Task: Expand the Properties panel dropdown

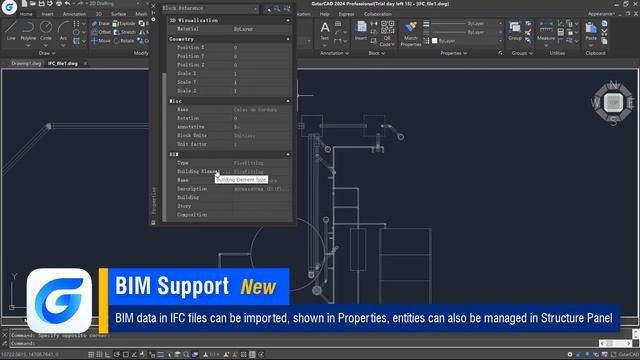Action: pos(453,53)
